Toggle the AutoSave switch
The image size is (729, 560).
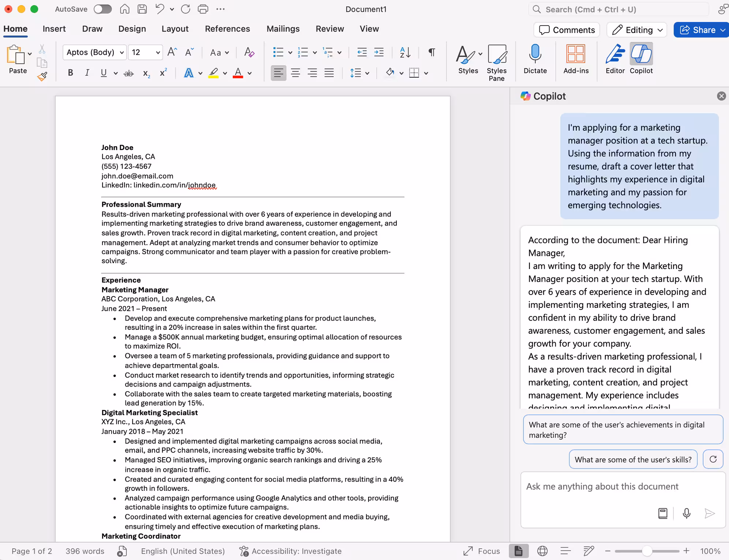(x=102, y=9)
